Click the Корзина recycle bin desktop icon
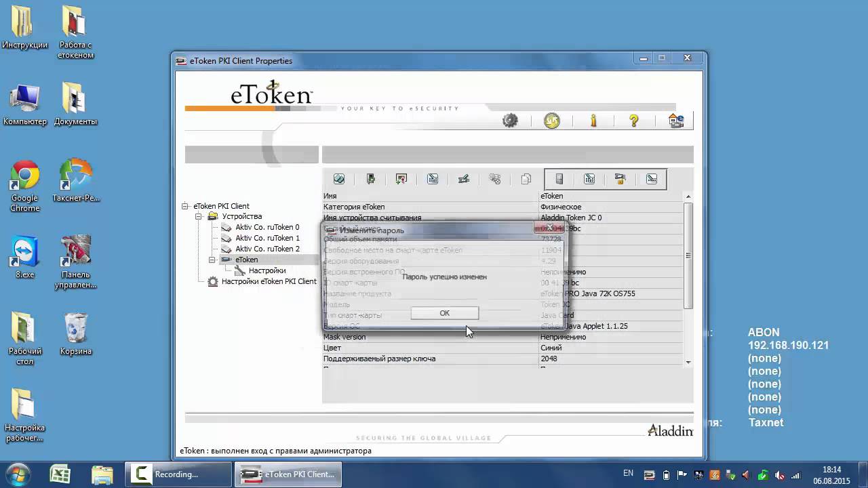Screen dimensions: 868x488 tap(76, 334)
